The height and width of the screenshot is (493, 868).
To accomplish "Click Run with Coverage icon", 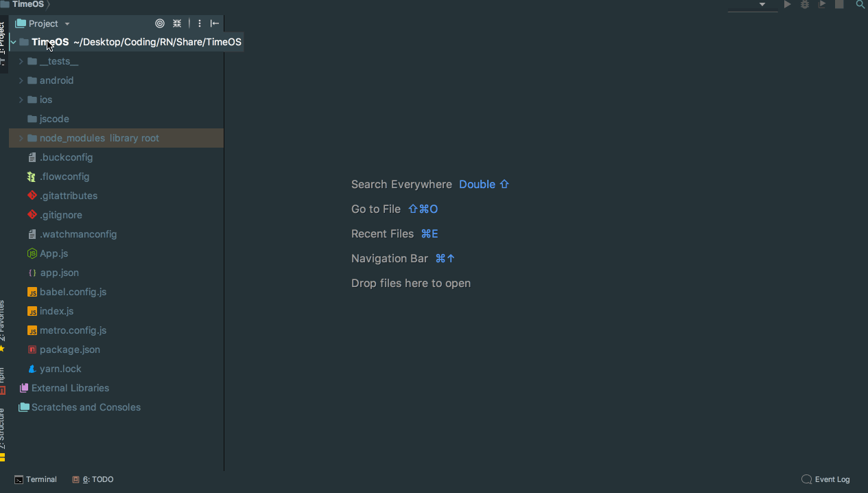I will (822, 5).
